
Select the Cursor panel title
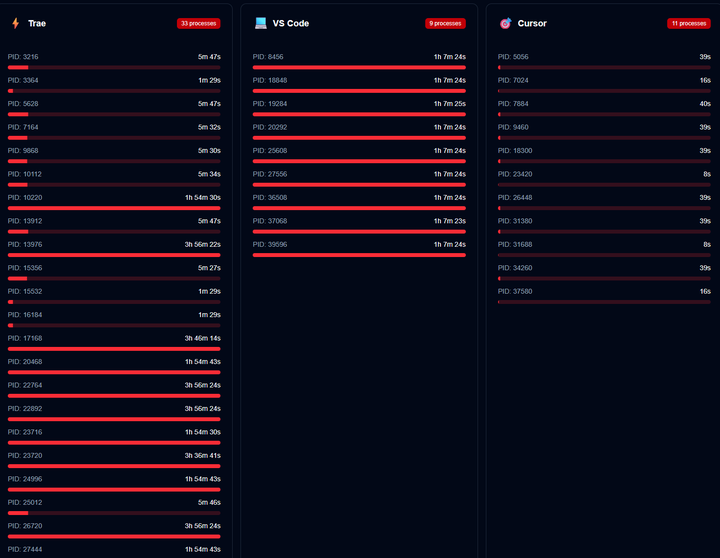pyautogui.click(x=532, y=23)
